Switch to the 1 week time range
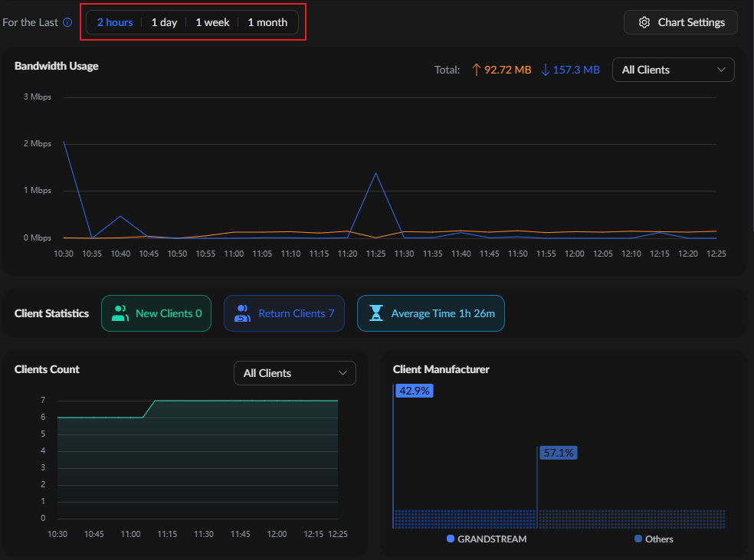This screenshot has width=754, height=560. (212, 22)
